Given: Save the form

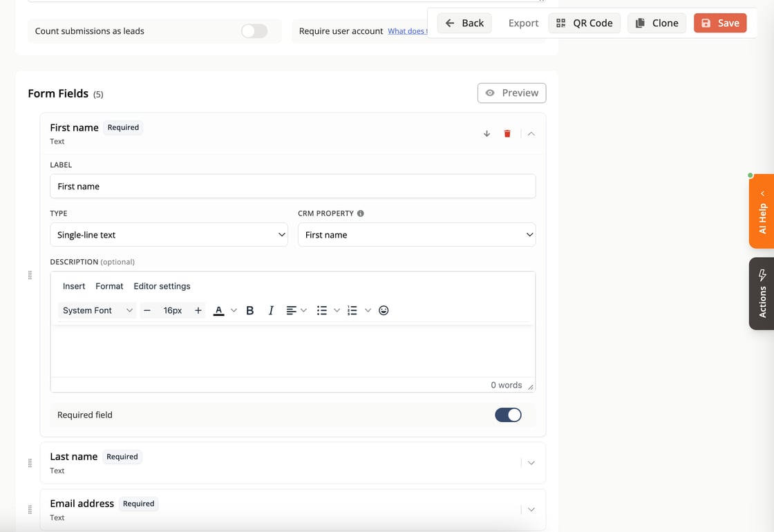Looking at the screenshot, I should 720,23.
